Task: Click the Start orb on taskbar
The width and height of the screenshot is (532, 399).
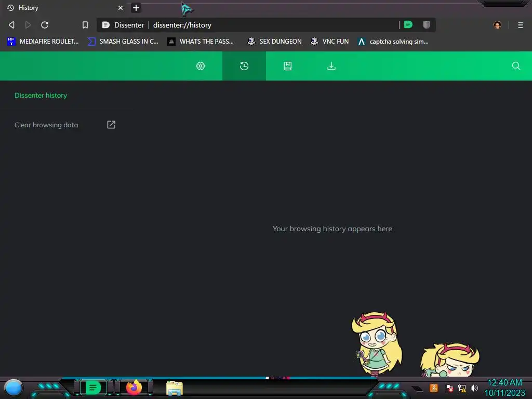Action: [14, 388]
